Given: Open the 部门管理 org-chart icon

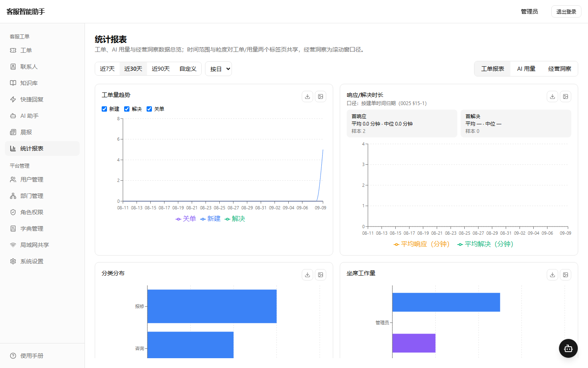Looking at the screenshot, I should pos(13,196).
